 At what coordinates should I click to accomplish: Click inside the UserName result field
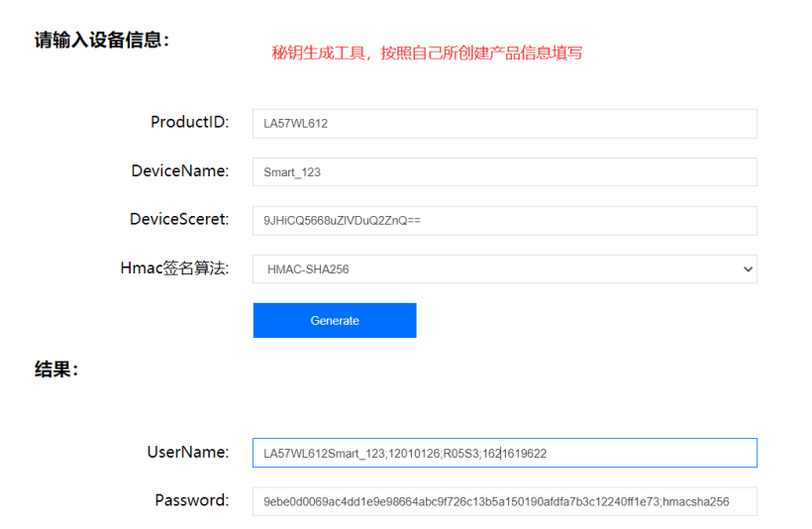click(504, 454)
